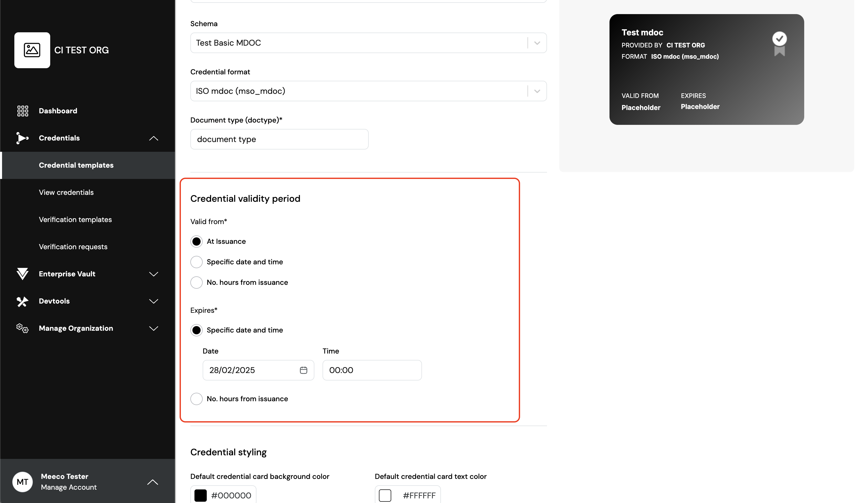Select 'No. hours from issuance' under Expires
Image resolution: width=868 pixels, height=503 pixels.
point(196,399)
